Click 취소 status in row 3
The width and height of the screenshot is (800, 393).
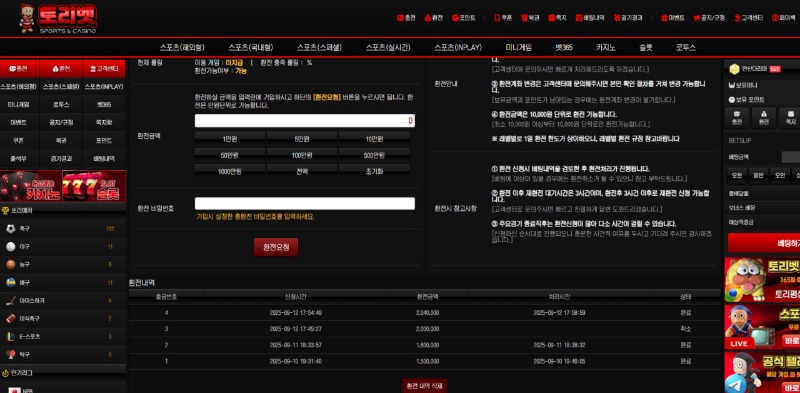pos(686,329)
